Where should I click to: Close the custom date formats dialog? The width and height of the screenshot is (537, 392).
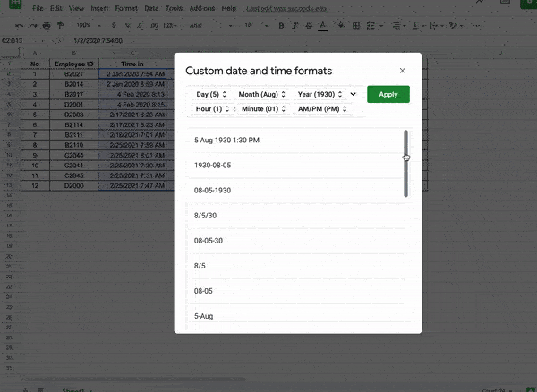tap(402, 71)
